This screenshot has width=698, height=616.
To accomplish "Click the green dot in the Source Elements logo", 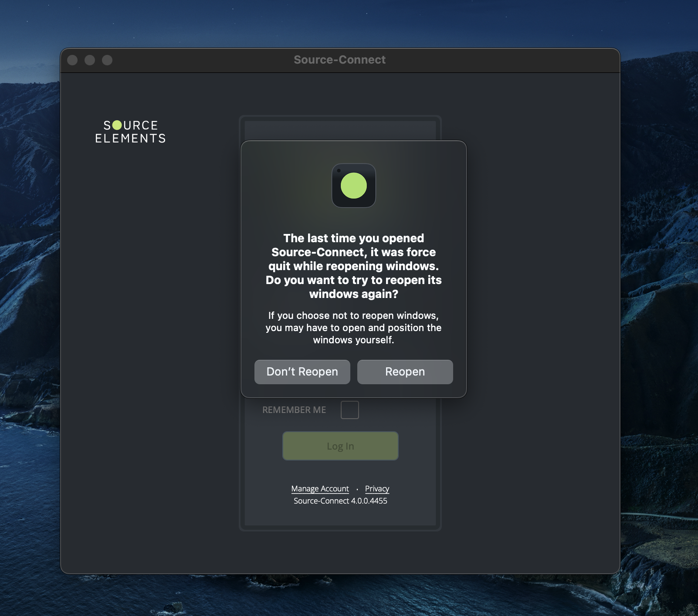I will (117, 125).
